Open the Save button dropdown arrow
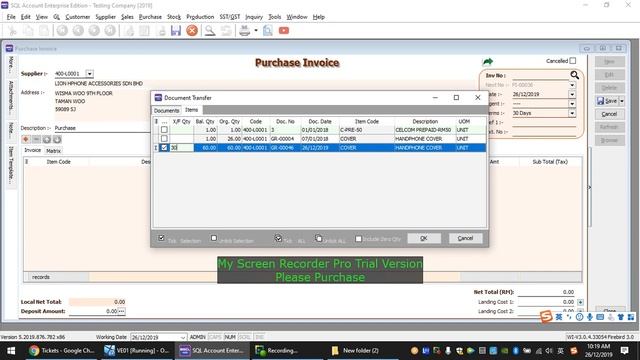This screenshot has width=640, height=360. pos(622,101)
